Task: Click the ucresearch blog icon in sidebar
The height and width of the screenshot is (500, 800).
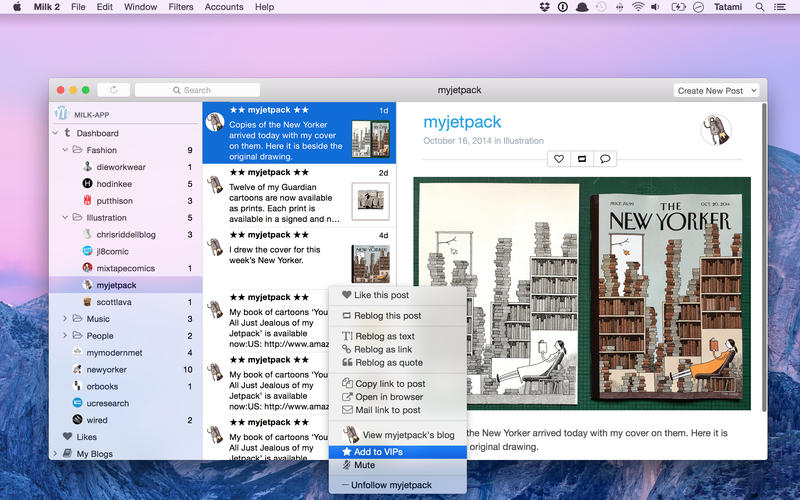Action: point(77,402)
